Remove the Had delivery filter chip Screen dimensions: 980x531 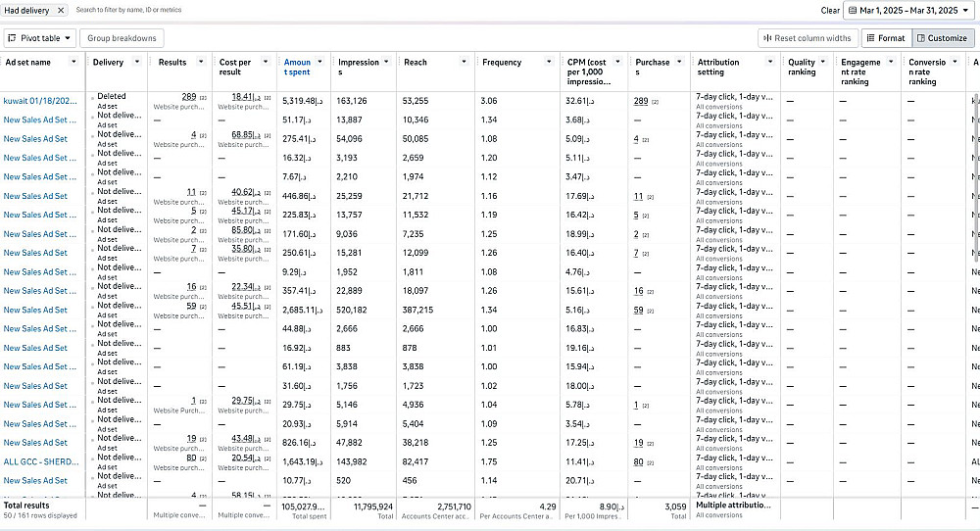click(x=61, y=10)
